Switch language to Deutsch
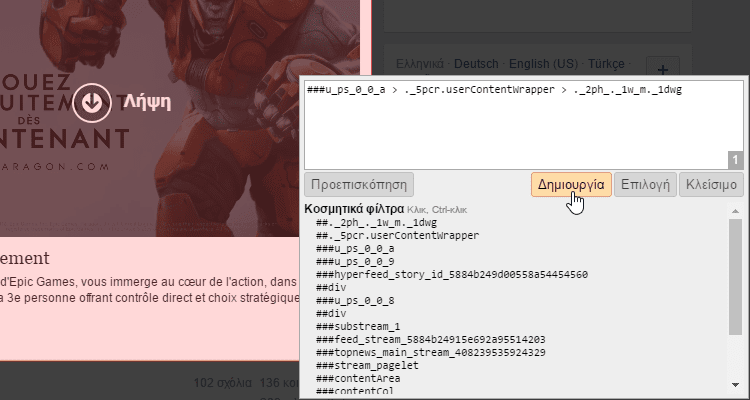The height and width of the screenshot is (400, 750). 476,64
